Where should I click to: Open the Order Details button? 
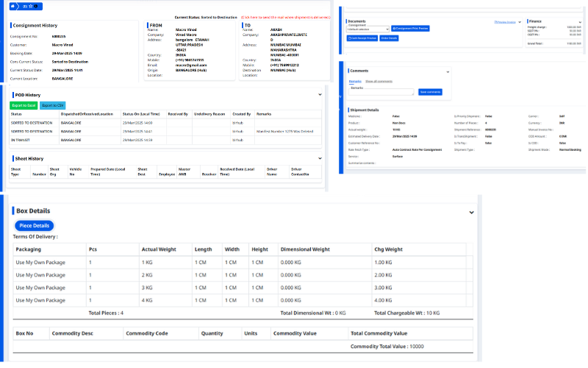click(390, 38)
